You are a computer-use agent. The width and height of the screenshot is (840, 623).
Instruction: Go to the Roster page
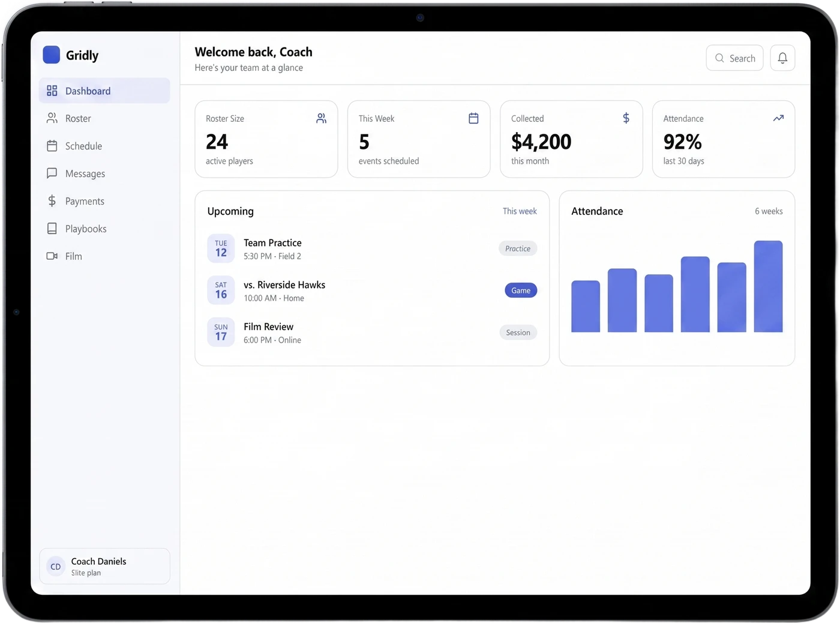click(x=104, y=118)
